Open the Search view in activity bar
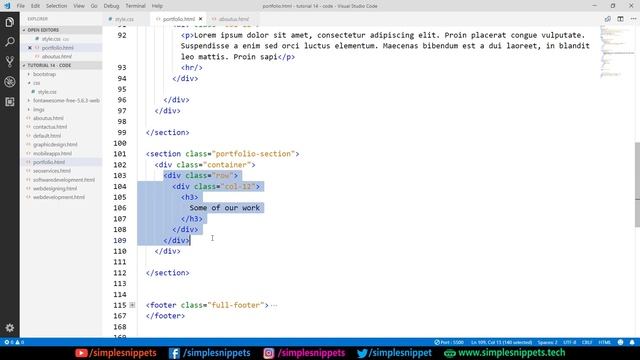Screen dimensions: 640x360 9,42
